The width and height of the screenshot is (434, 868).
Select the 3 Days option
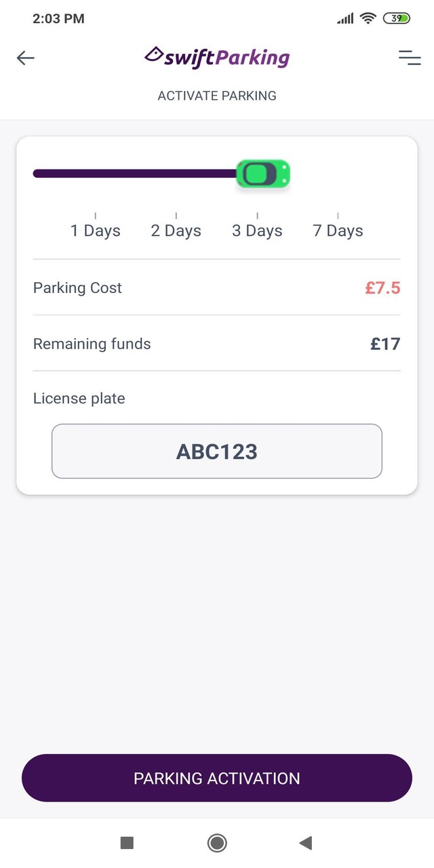pos(256,230)
